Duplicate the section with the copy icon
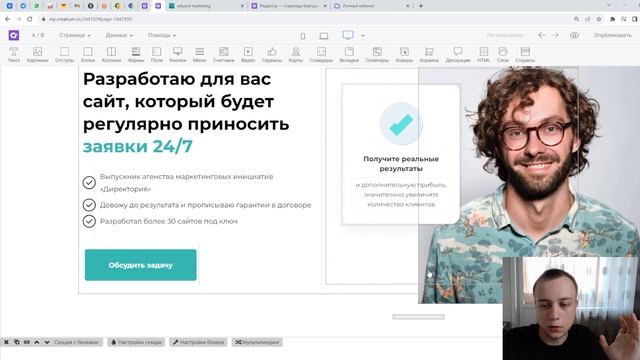This screenshot has height=360, width=640. point(17,342)
